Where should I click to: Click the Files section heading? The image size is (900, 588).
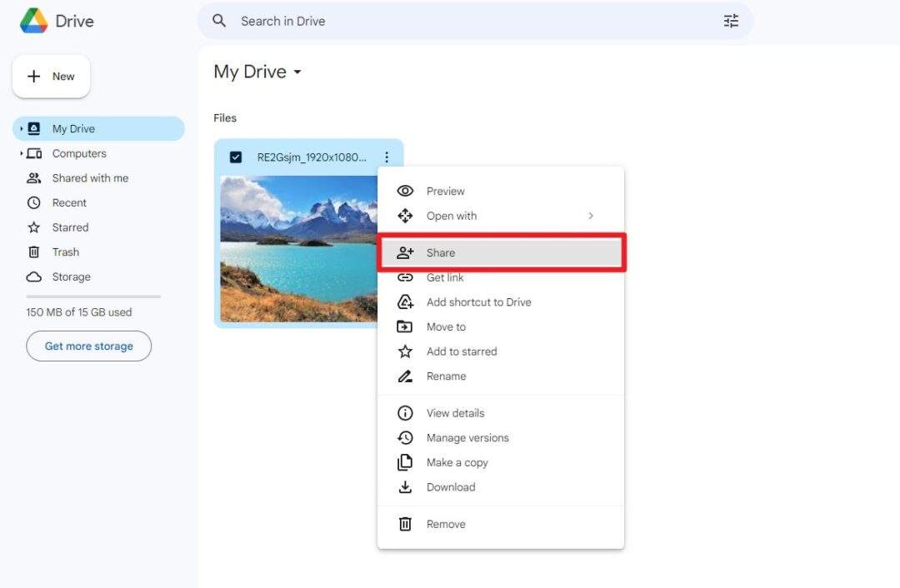pyautogui.click(x=225, y=117)
